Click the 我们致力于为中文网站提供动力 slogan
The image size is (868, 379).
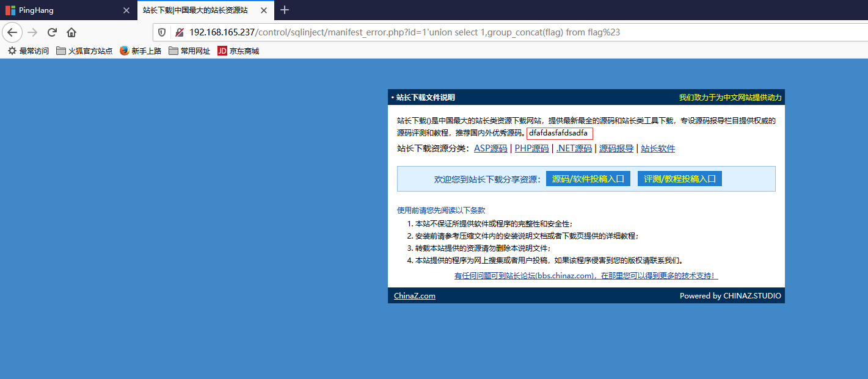[730, 98]
